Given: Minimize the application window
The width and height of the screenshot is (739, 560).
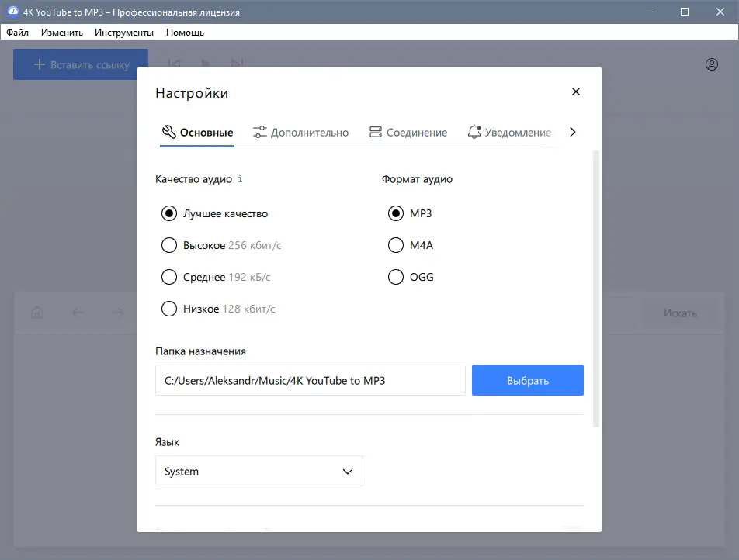Looking at the screenshot, I should pyautogui.click(x=650, y=12).
